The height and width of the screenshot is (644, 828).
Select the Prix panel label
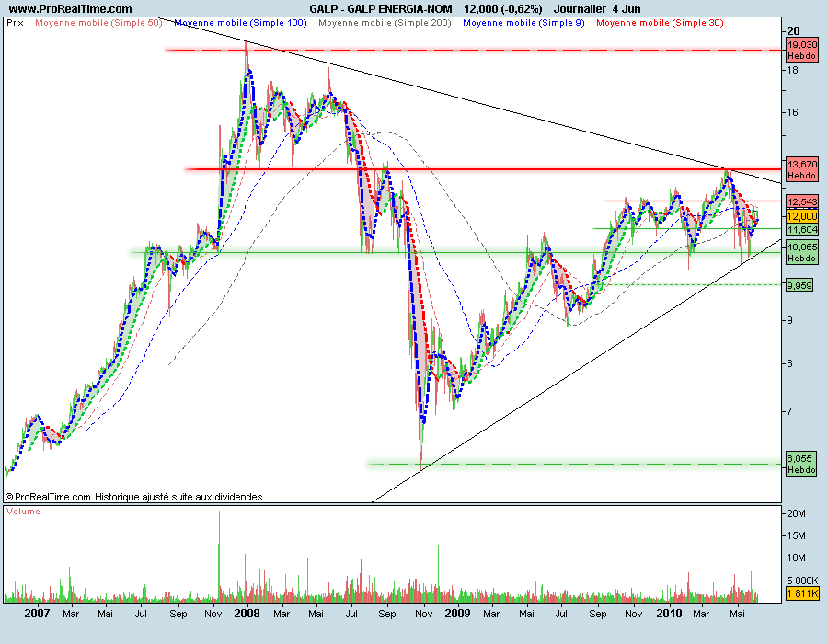[x=15, y=23]
